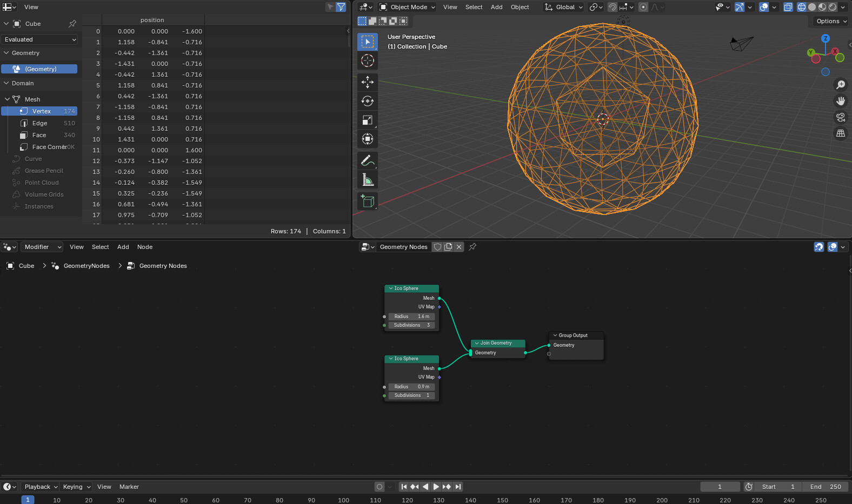Select the Rotate tool
Screen dimensions: 852x504
[x=368, y=101]
